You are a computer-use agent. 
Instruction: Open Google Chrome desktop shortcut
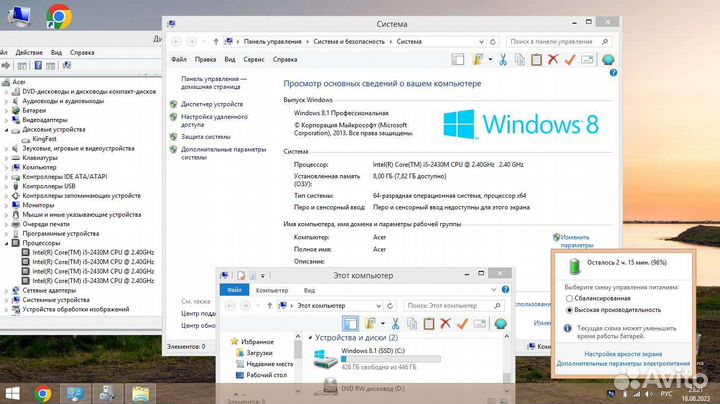[59, 17]
